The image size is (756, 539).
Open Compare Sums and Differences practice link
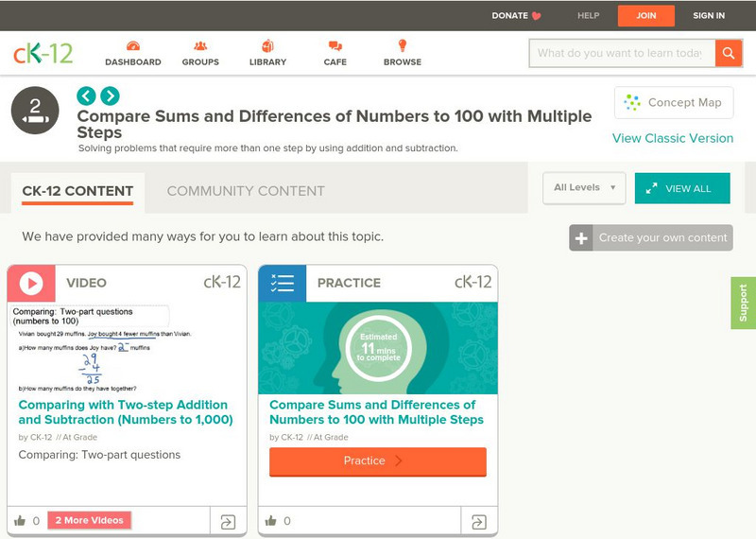click(x=376, y=412)
